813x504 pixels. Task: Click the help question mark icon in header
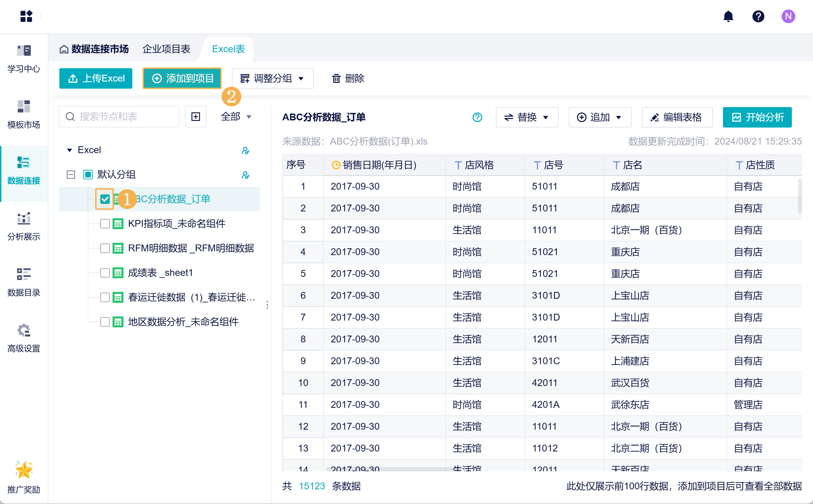tap(758, 16)
